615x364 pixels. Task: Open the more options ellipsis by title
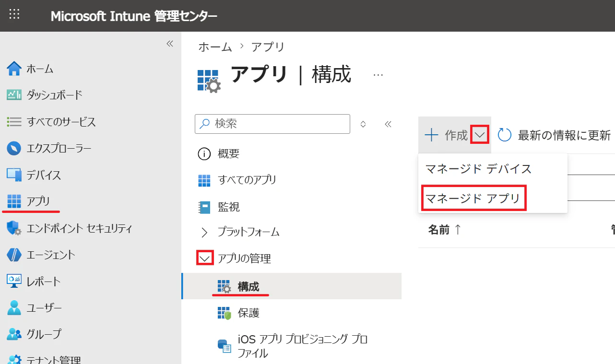point(378,75)
